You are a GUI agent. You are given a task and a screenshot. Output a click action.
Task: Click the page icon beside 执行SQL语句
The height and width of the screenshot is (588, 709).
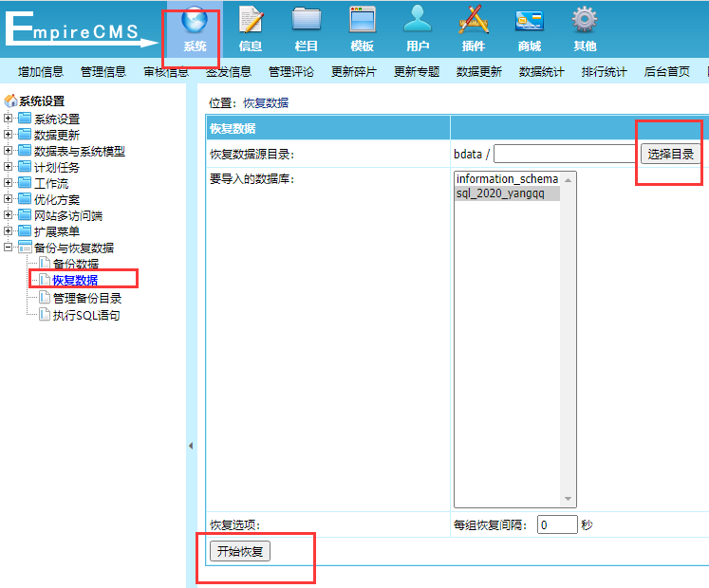pyautogui.click(x=45, y=314)
